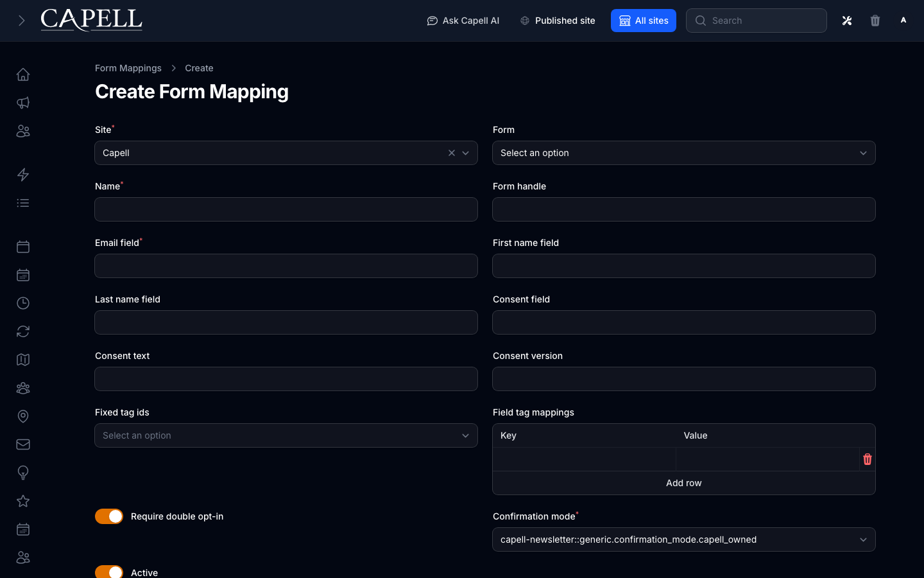Focus the header Search field
The height and width of the screenshot is (578, 924).
tap(757, 21)
